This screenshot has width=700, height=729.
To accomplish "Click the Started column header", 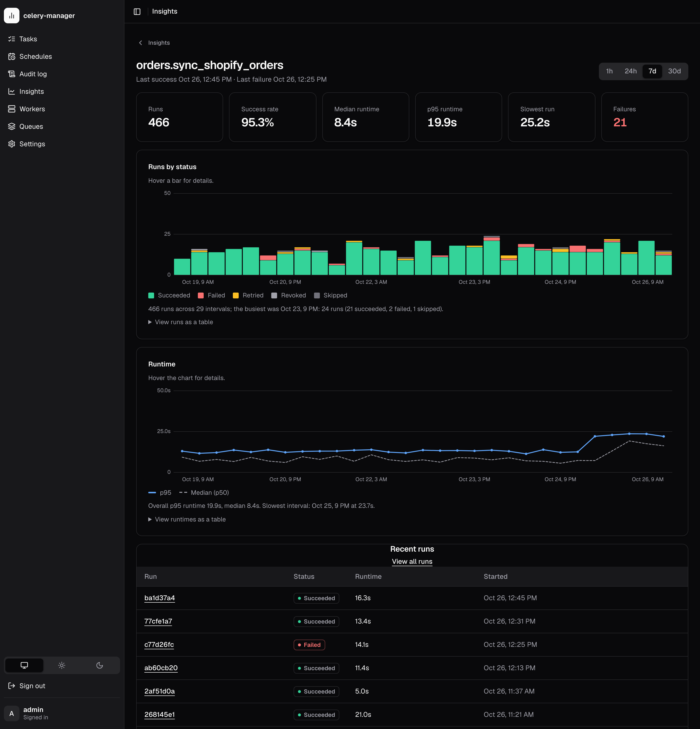I will pyautogui.click(x=495, y=576).
